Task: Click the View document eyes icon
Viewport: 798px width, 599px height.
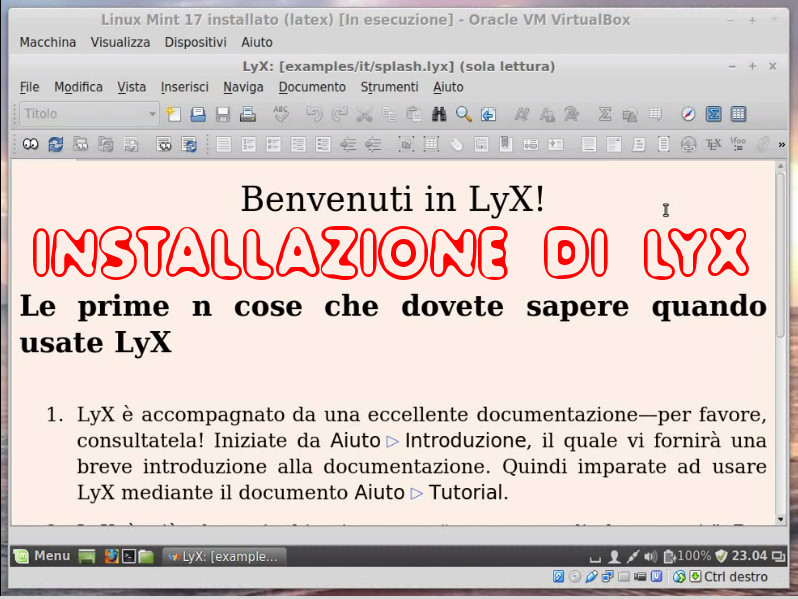Action: (30, 145)
